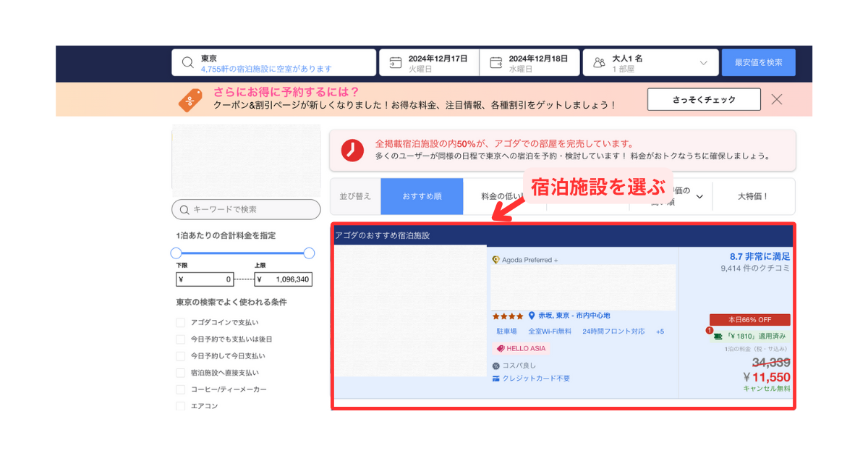Viewport: 868px width, 456px height.
Task: Click the 8.7 非常に満足 rating
Action: 759,256
